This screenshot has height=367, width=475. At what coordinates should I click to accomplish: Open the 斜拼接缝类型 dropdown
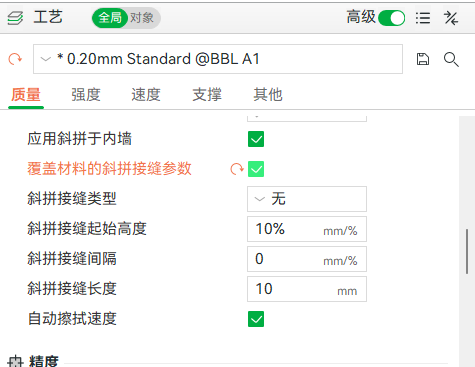(x=307, y=199)
